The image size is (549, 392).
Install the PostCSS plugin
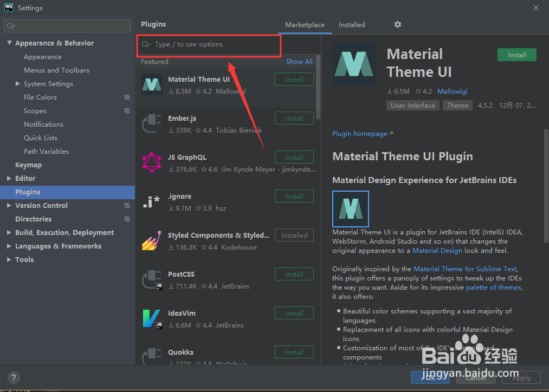pos(294,274)
